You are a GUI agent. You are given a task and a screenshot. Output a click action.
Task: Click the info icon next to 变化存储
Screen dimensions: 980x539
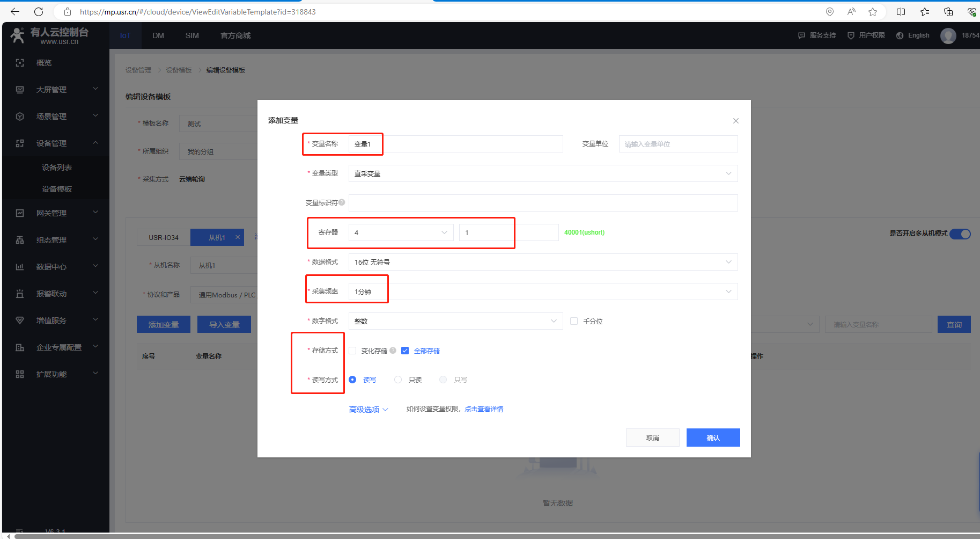393,351
